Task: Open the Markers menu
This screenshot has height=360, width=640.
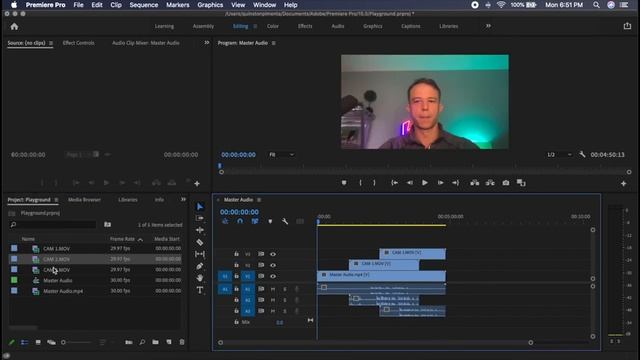Action: tap(178, 5)
